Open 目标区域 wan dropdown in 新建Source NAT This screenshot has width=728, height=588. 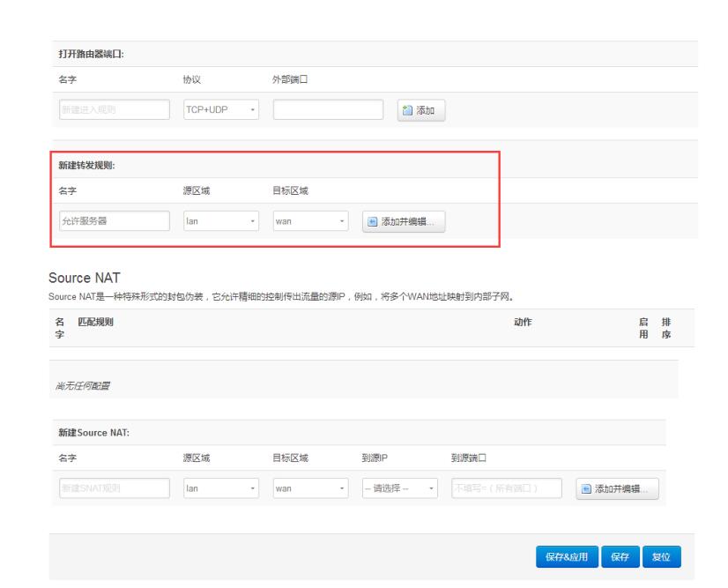(311, 488)
